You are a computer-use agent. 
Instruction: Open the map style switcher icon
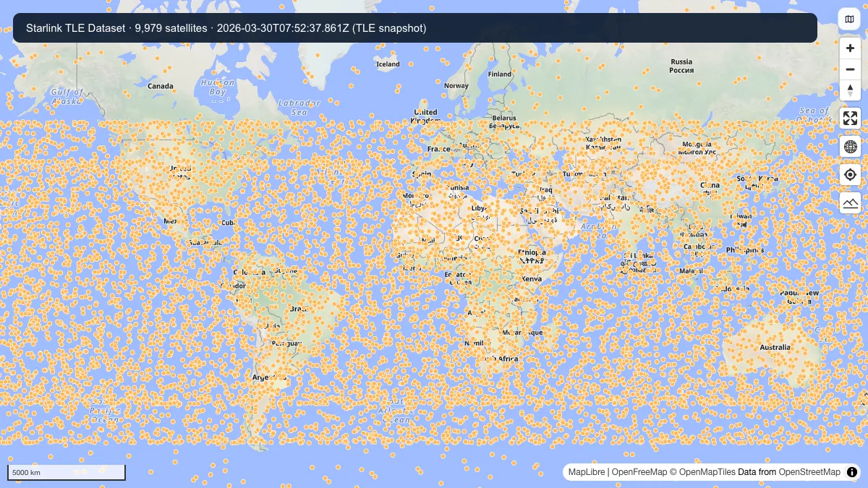pyautogui.click(x=850, y=19)
